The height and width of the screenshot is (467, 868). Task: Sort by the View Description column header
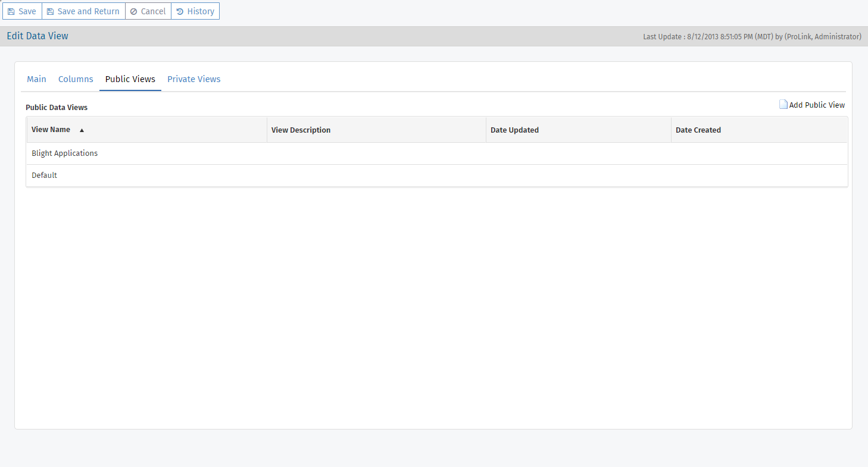(301, 130)
